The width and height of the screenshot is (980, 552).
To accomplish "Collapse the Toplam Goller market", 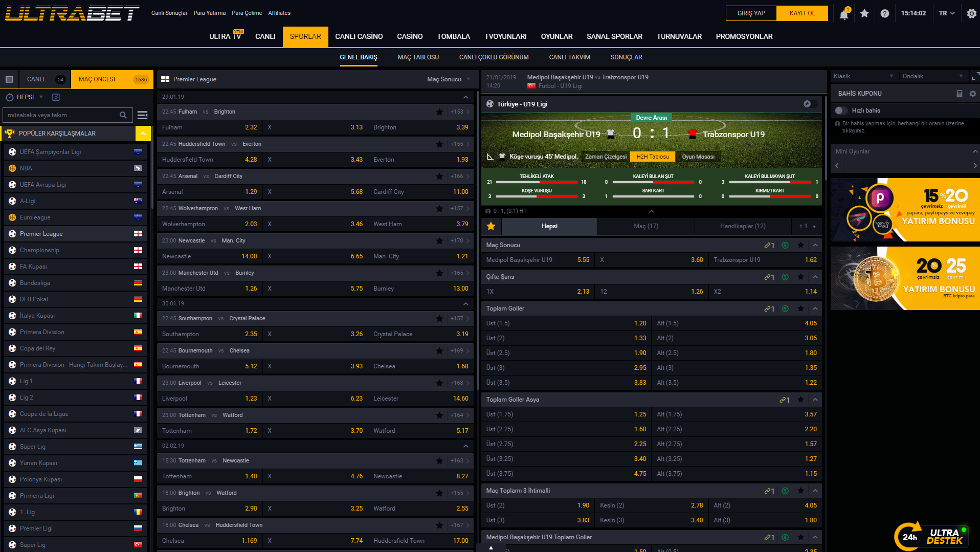I will [815, 308].
